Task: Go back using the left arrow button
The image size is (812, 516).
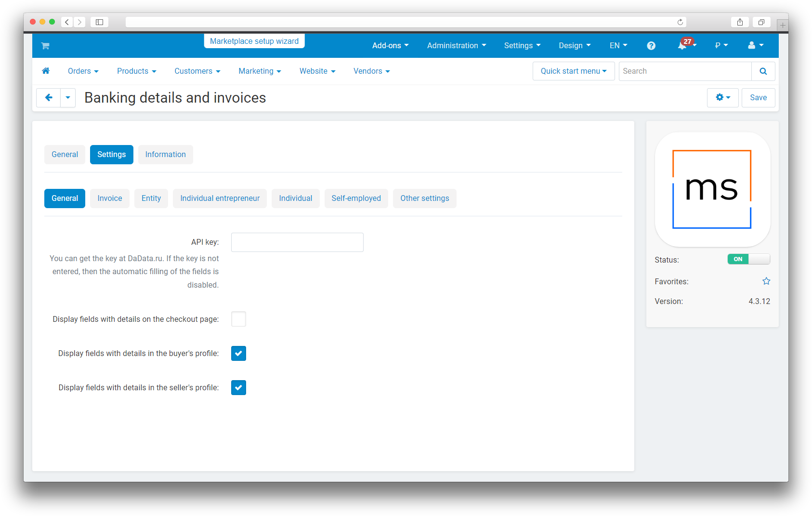Action: [x=49, y=98]
